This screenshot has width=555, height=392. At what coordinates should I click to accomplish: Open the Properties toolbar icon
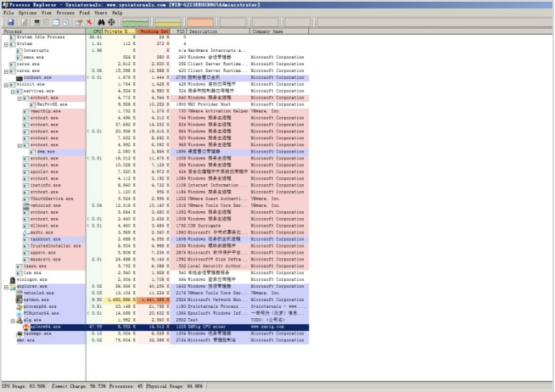[x=79, y=22]
